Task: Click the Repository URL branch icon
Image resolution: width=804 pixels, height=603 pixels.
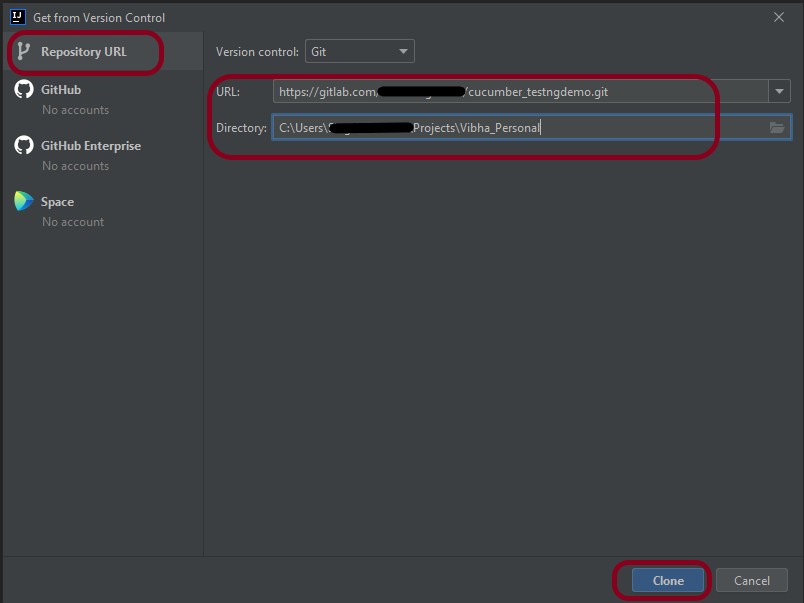Action: click(x=24, y=51)
